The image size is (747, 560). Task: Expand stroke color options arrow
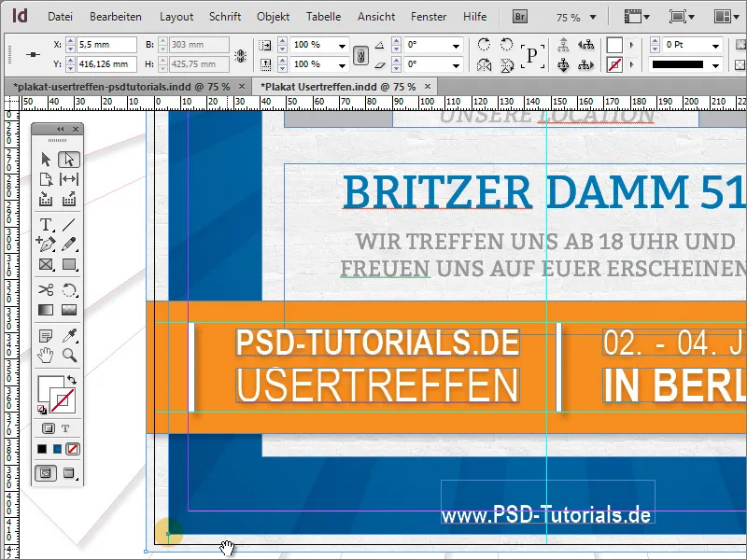point(632,64)
